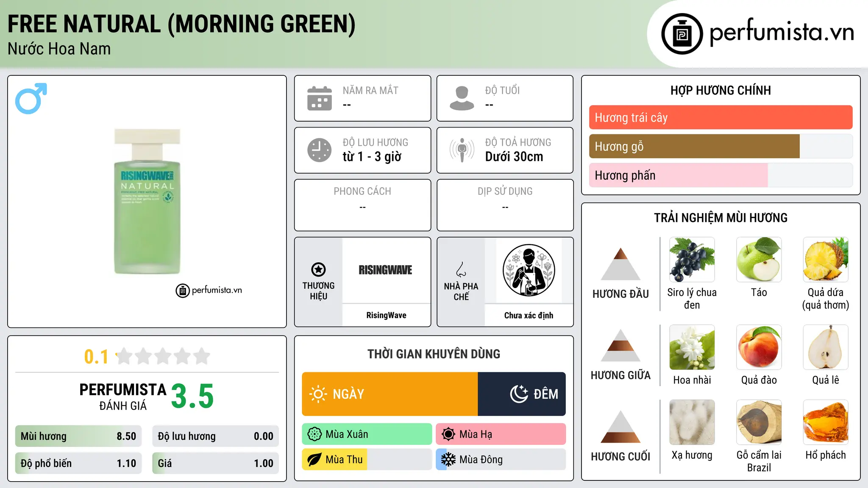Click the perfumista.vn perfume bottle logo icon
This screenshot has width=868, height=488.
pyautogui.click(x=682, y=34)
